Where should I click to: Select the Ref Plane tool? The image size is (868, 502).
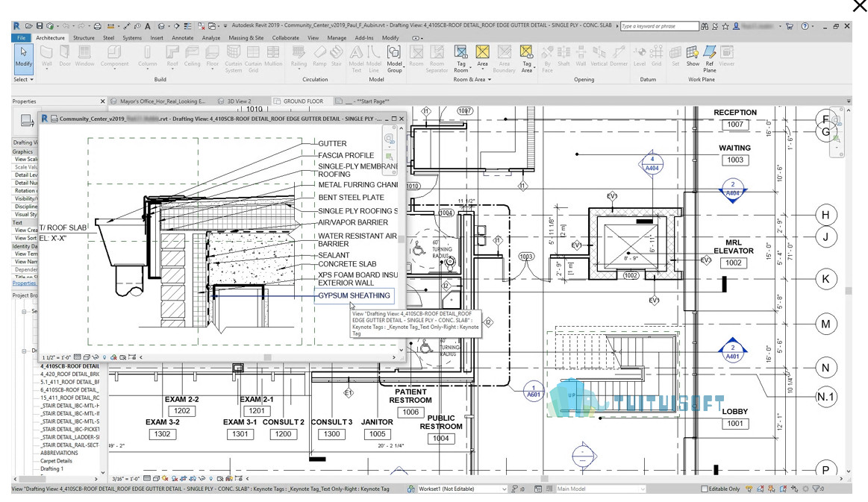(x=710, y=59)
